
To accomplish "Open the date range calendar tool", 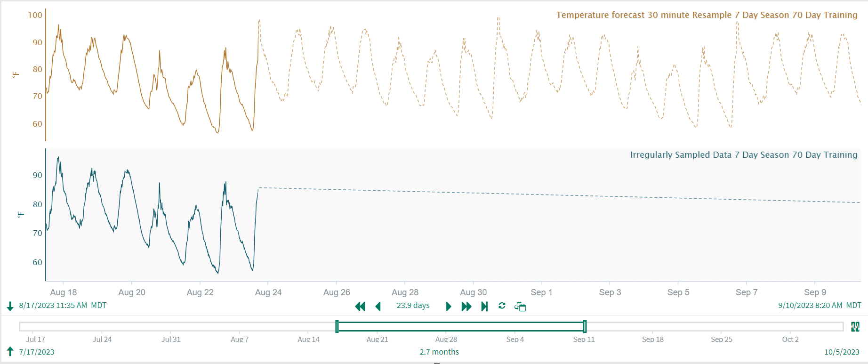I will pyautogui.click(x=520, y=307).
